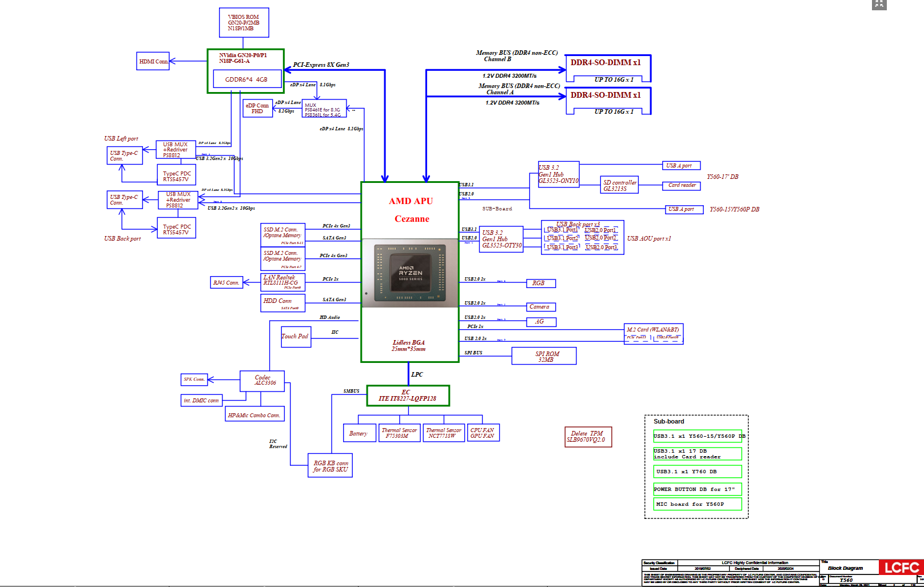Select the USB Type-C Conn under USB Left port

click(x=125, y=155)
